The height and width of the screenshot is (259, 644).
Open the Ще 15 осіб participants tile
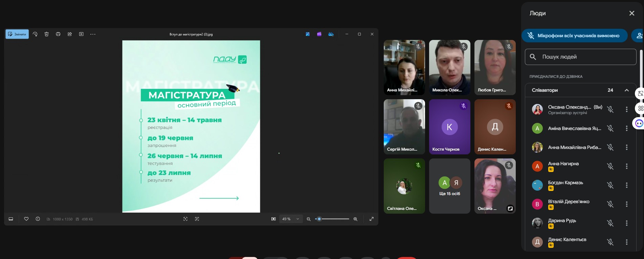(449, 186)
